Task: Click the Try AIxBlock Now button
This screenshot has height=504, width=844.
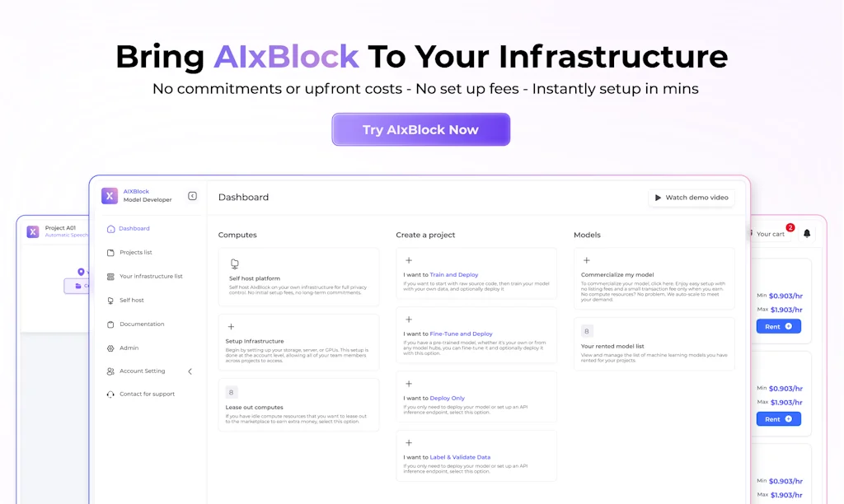Action: click(x=420, y=129)
